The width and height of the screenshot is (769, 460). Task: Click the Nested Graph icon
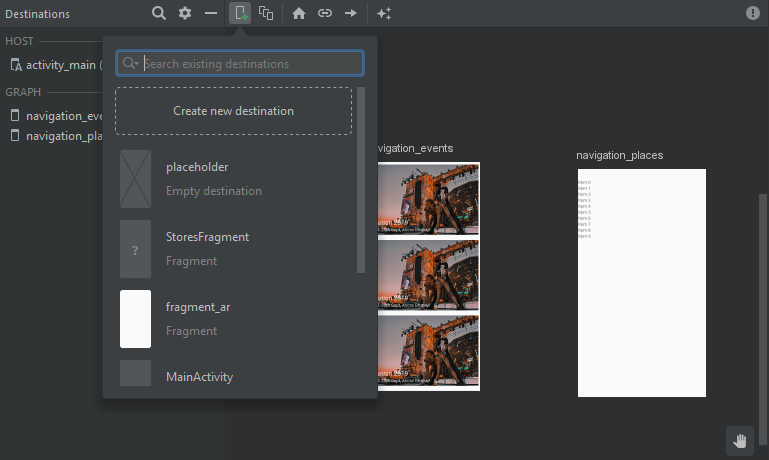click(266, 13)
